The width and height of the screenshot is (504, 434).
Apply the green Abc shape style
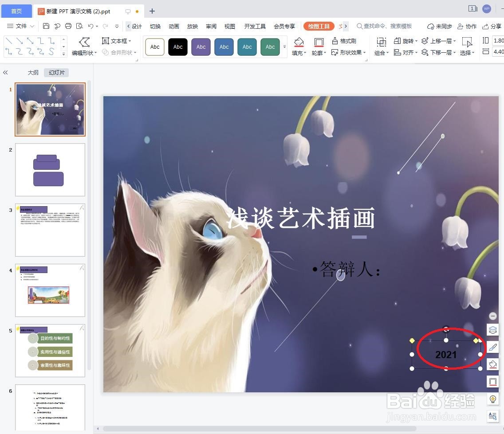point(270,47)
